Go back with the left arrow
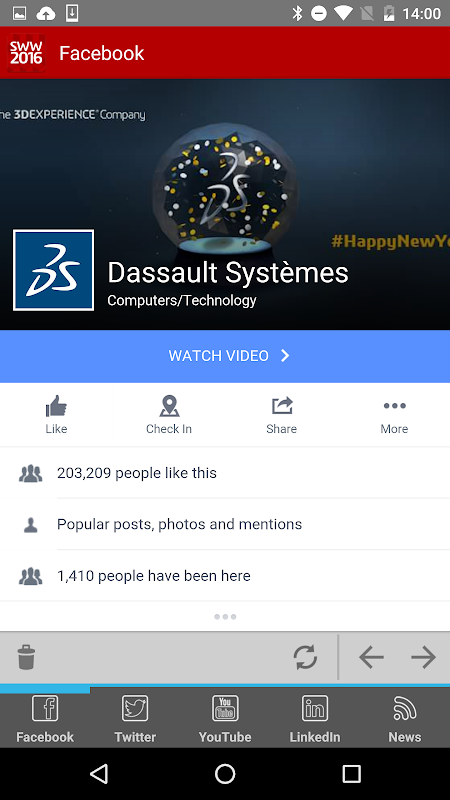The height and width of the screenshot is (800, 450). point(371,657)
